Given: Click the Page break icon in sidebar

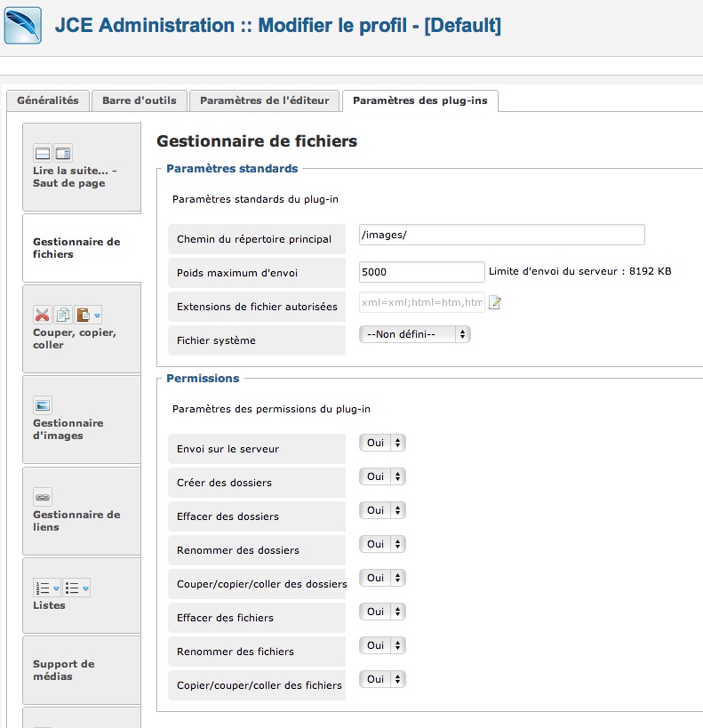Looking at the screenshot, I should coord(63,153).
